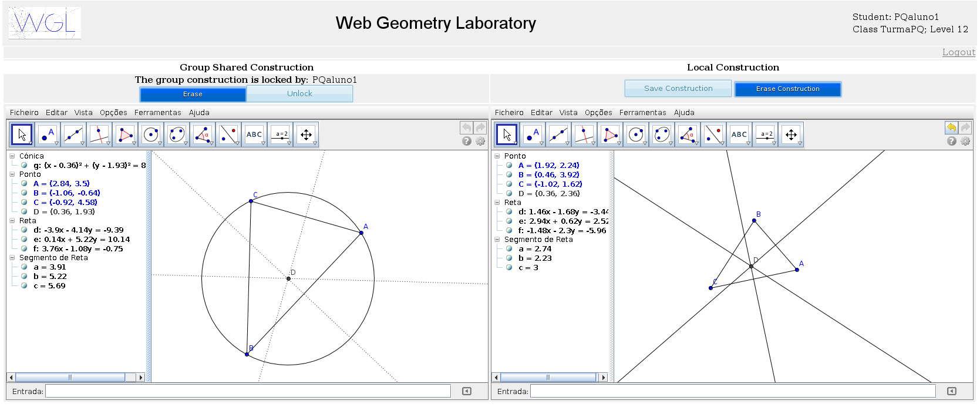The height and width of the screenshot is (407, 980).
Task: Collapse the Segmento de Reta group in local panel
Action: [497, 240]
